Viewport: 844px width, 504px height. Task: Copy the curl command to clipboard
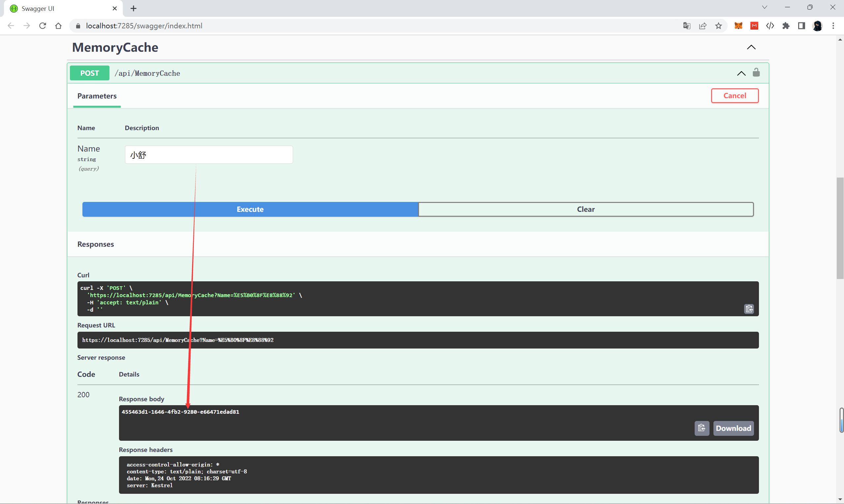(x=749, y=309)
